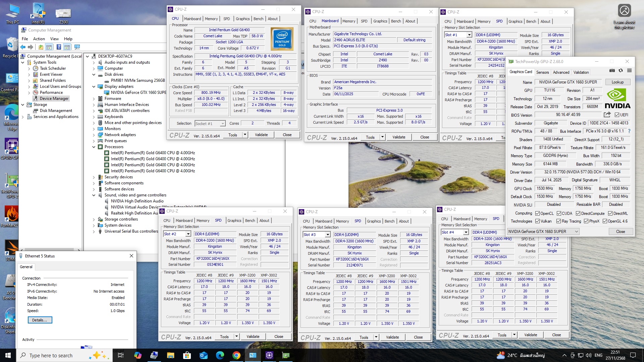Toggle the UEFI checkbox
Viewport: 644px width, 362px height.
click(x=617, y=115)
